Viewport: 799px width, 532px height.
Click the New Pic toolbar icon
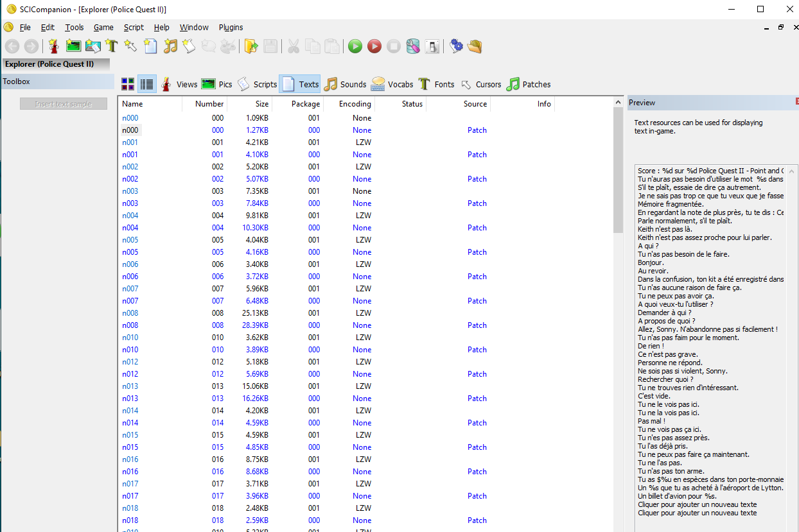(x=73, y=46)
